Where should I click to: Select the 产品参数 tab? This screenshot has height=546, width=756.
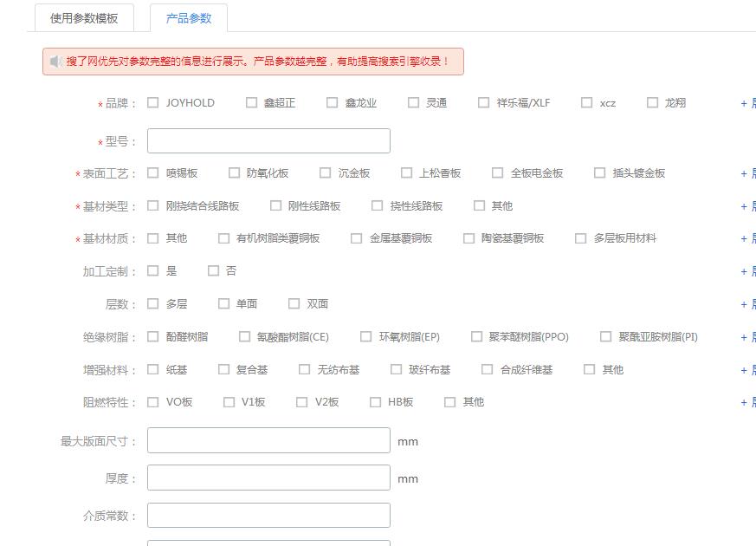[188, 18]
